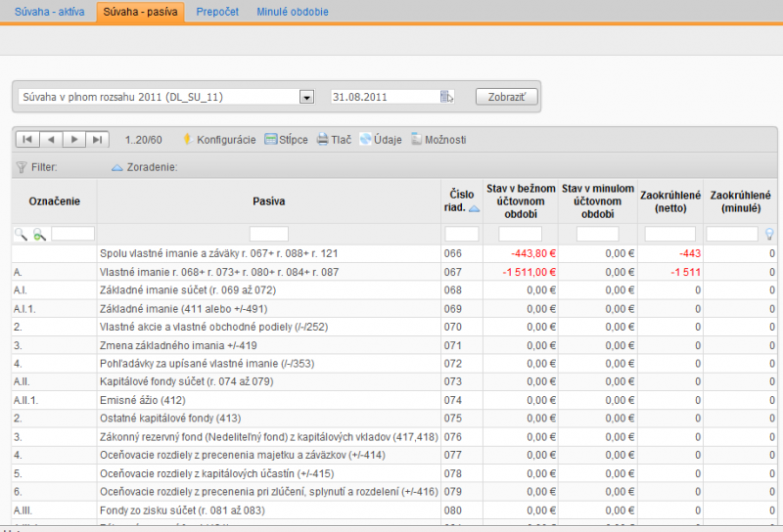The image size is (783, 532).
Task: Toggle sort arrow on Číslo riad. column
Action: 474,208
